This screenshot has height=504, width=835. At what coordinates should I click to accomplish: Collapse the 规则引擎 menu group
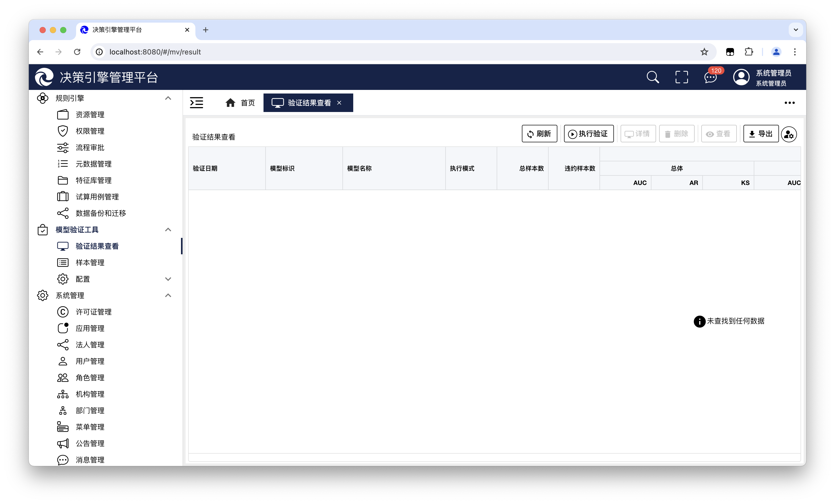pos(168,98)
